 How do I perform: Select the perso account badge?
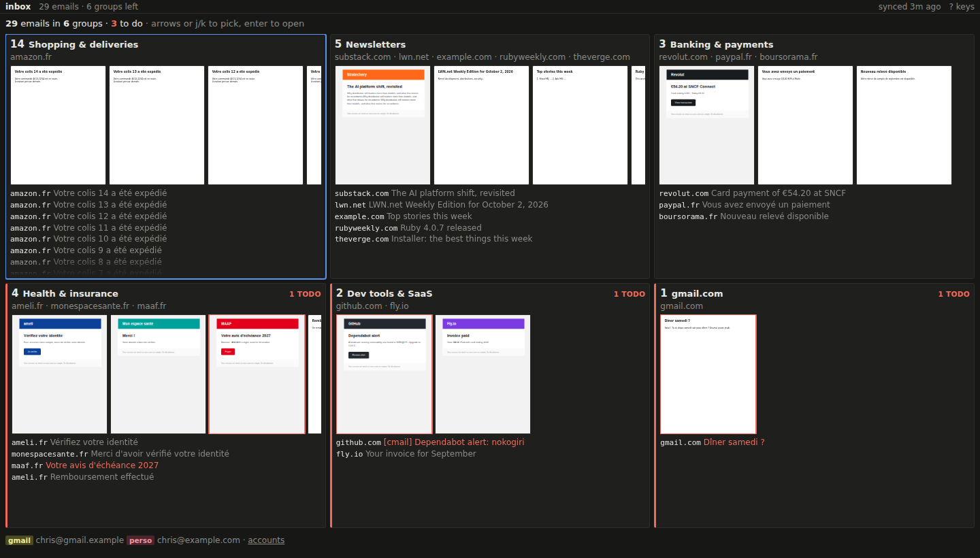tap(140, 540)
